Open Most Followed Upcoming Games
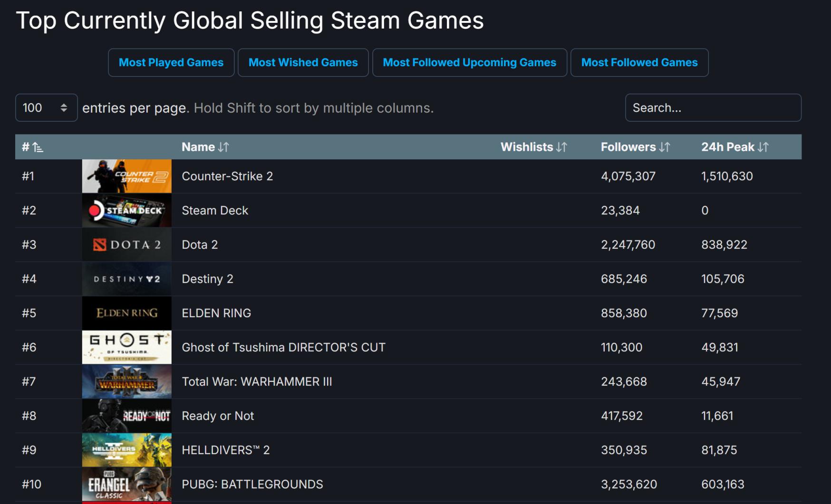 469,62
